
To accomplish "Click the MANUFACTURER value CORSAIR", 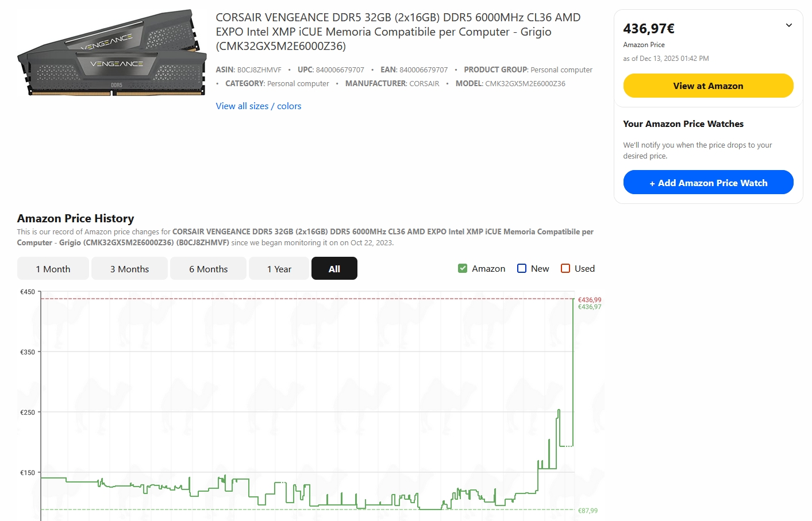I will tap(424, 84).
